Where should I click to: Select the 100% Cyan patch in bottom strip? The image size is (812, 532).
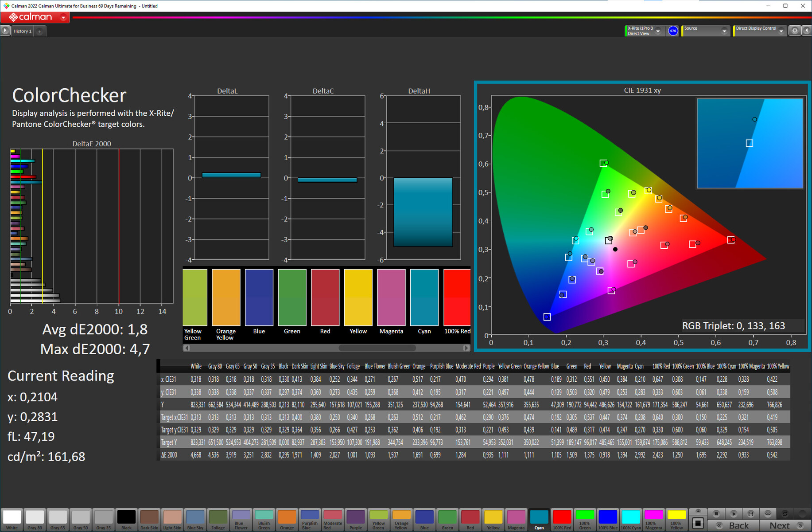[x=631, y=520]
